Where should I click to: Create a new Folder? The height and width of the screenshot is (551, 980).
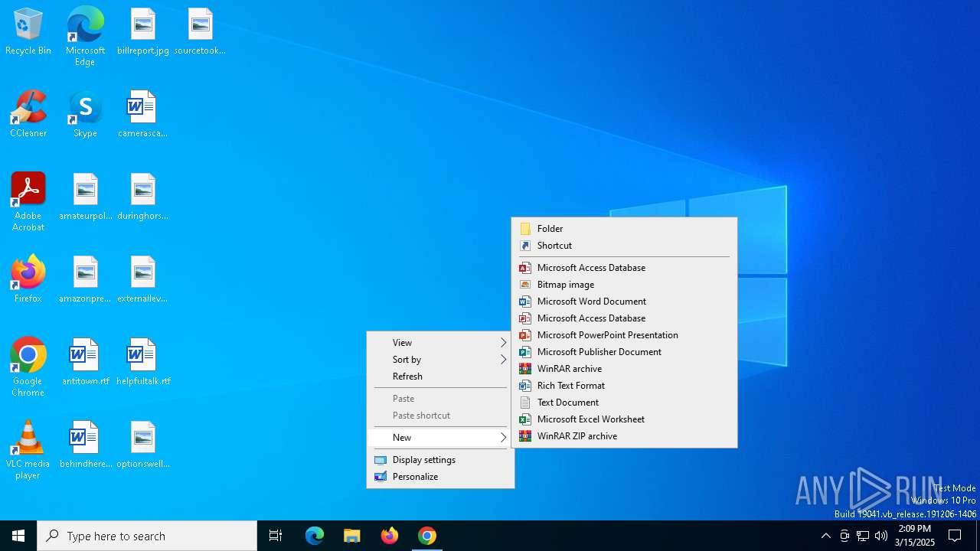point(624,229)
